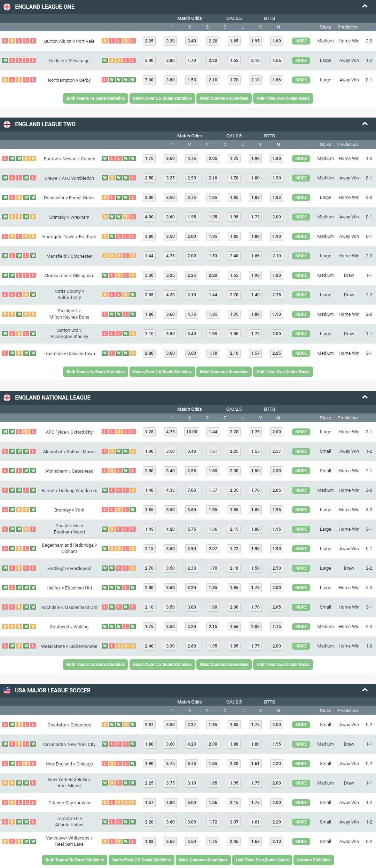Open MORE for Northampton v Derby
This screenshot has height=868, width=376.
coord(301,80)
